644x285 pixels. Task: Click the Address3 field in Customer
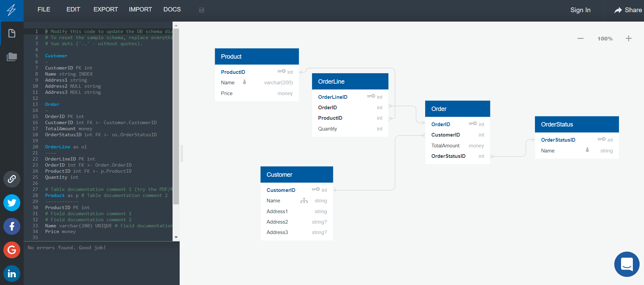297,232
